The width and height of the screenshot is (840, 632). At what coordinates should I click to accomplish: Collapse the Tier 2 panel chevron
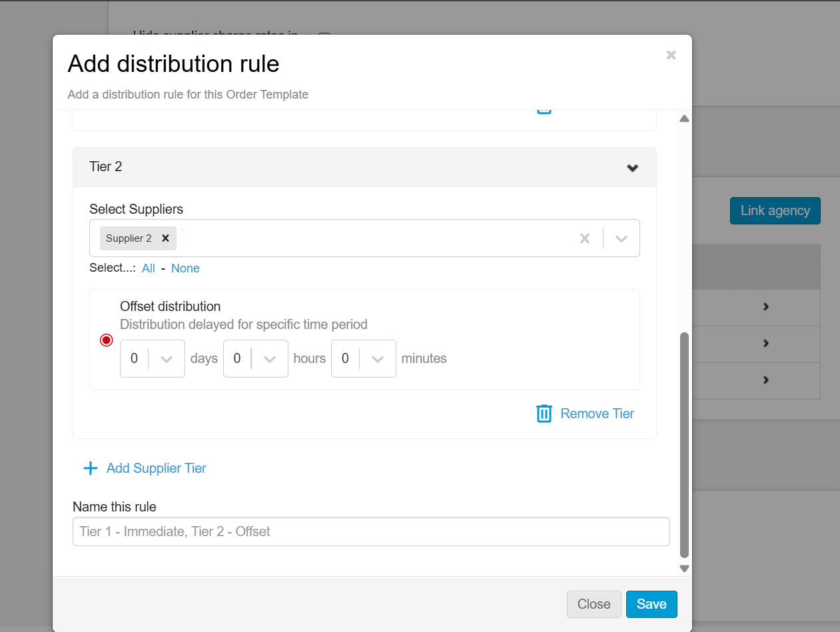coord(632,168)
